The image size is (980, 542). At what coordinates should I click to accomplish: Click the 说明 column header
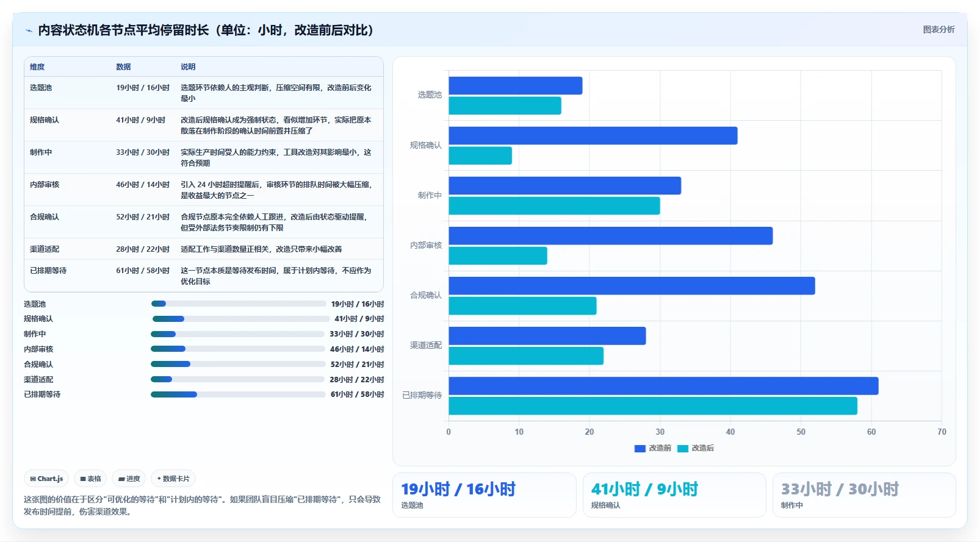coord(188,67)
